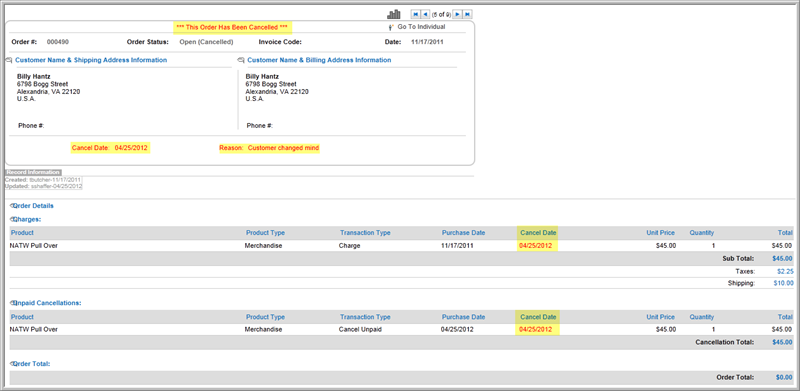Viewport: 800px width, 391px height.
Task: Click the highlighted Cancel Date 04/25/2012 in header
Action: click(131, 149)
